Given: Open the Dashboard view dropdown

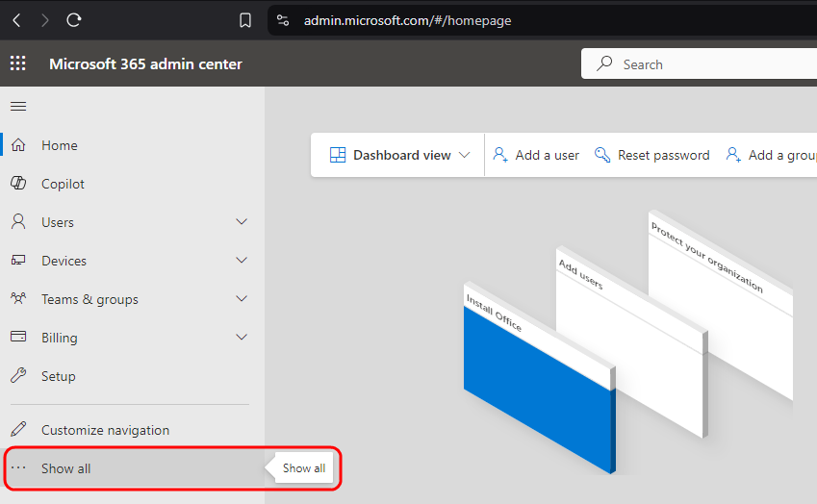Looking at the screenshot, I should (x=400, y=155).
